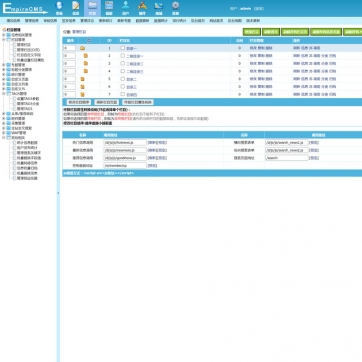Open 审核信息 in the secondary menu bar
The height and width of the screenshot is (362, 362).
point(50,21)
